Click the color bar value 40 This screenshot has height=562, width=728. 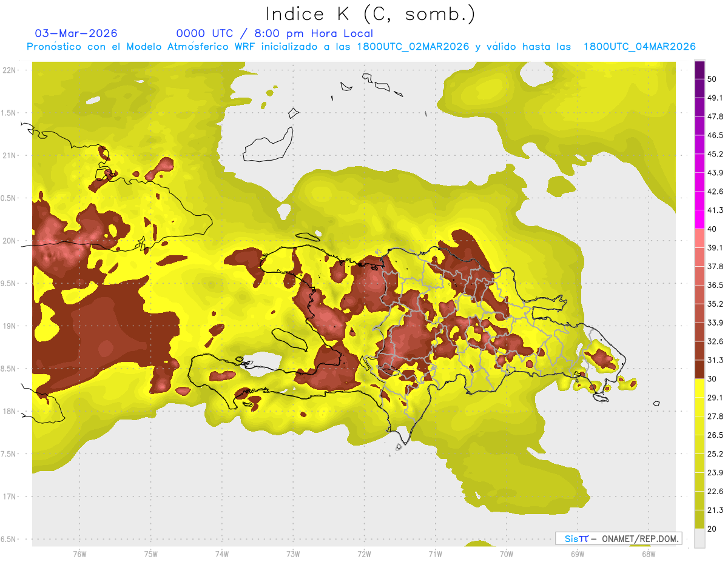pyautogui.click(x=712, y=229)
